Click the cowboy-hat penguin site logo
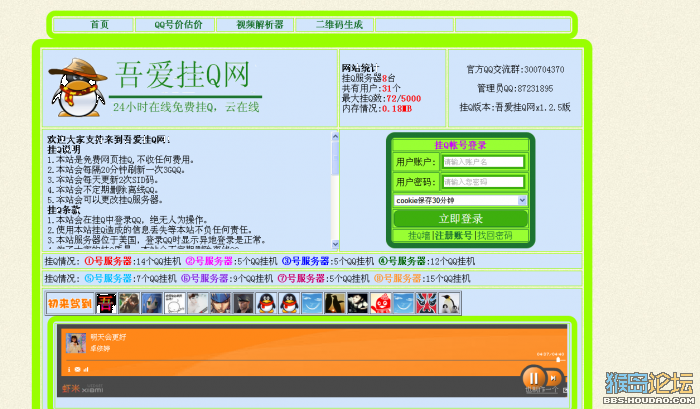 point(79,88)
